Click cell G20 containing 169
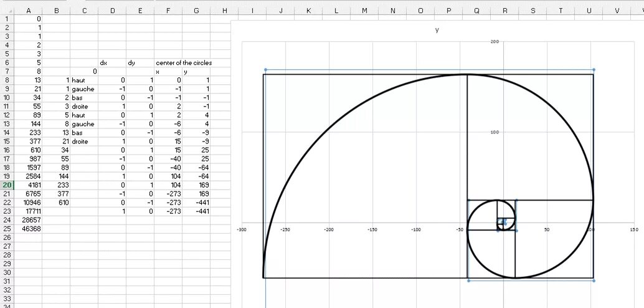Viewport: 644px width, 308px height. click(196, 185)
